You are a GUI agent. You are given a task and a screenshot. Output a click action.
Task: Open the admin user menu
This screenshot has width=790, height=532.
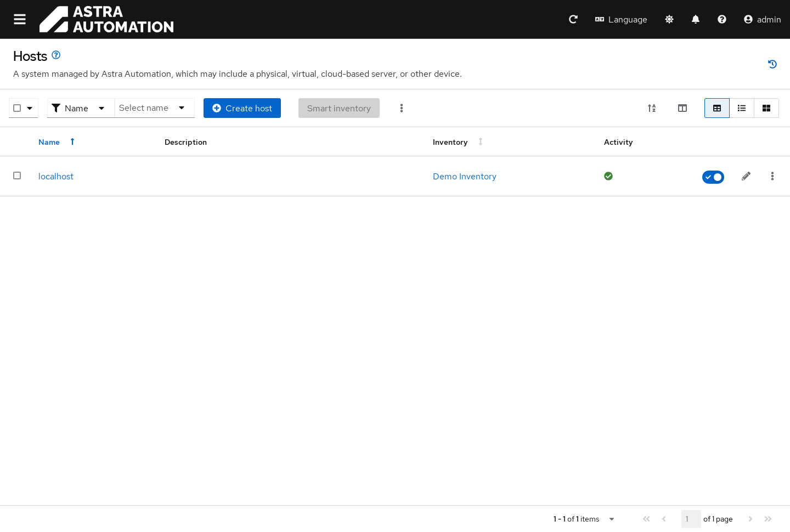click(x=762, y=19)
